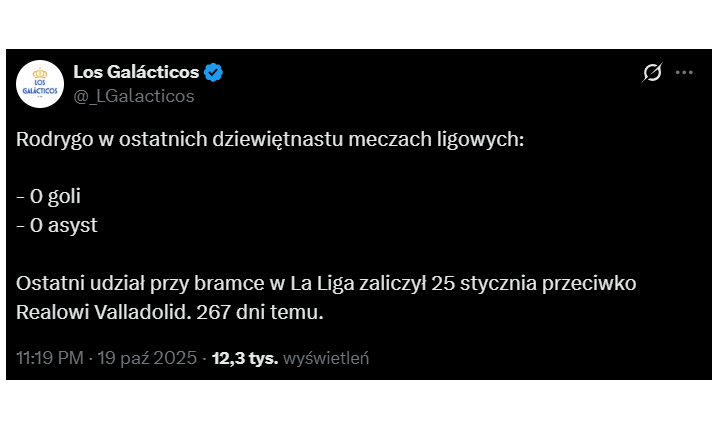718x429 pixels.
Task: Click the date 19 paź 2025
Action: [149, 357]
